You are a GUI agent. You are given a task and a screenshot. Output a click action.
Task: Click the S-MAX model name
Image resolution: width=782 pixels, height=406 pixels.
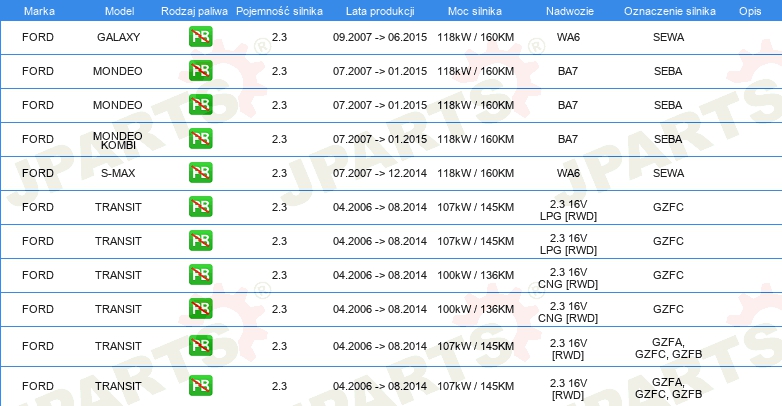[x=118, y=173]
